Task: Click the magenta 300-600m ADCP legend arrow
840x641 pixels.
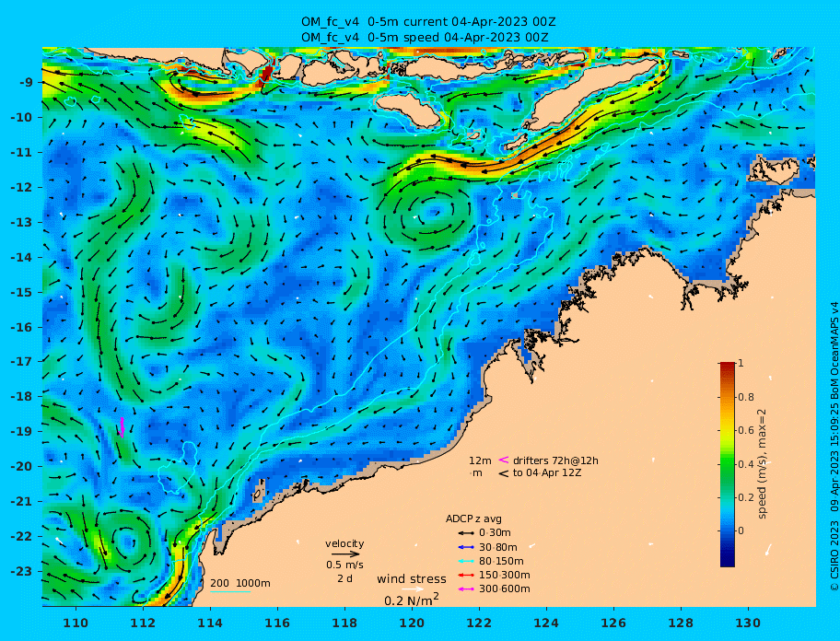Action: coord(466,589)
